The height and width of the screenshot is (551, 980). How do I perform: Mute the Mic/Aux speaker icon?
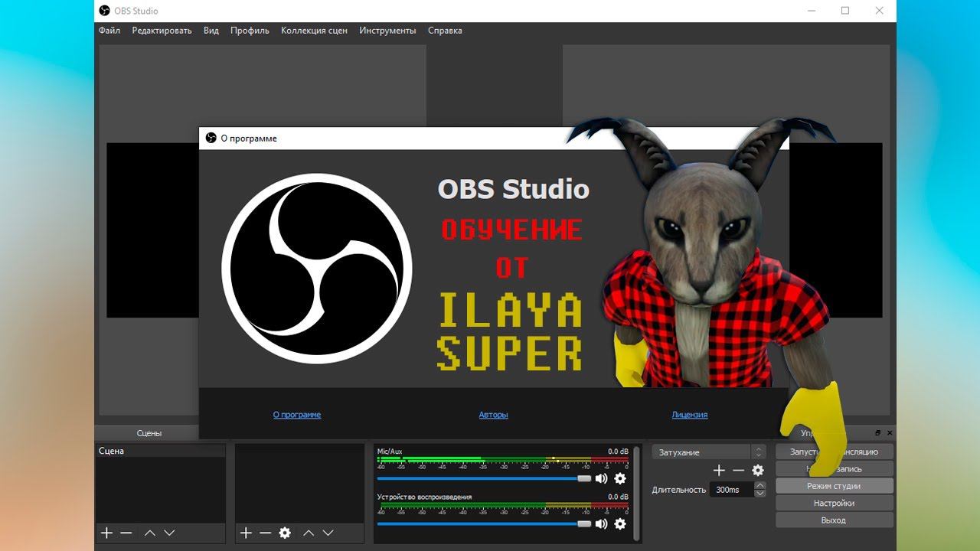point(602,478)
